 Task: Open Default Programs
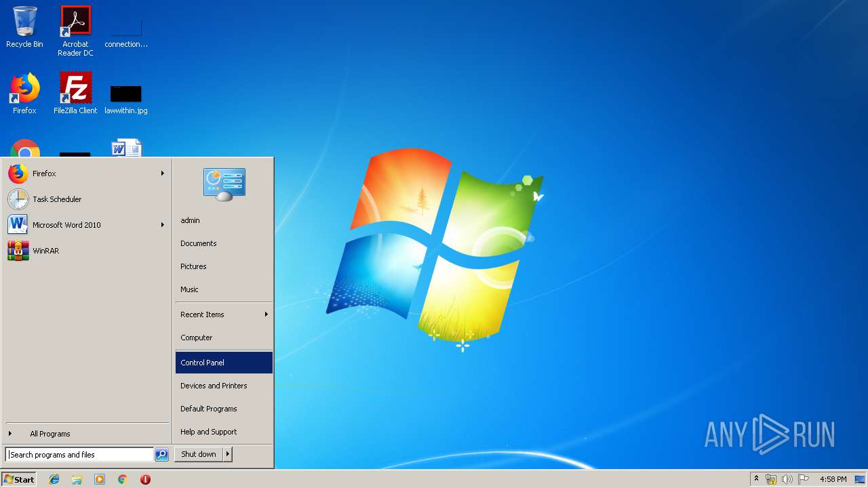point(224,409)
